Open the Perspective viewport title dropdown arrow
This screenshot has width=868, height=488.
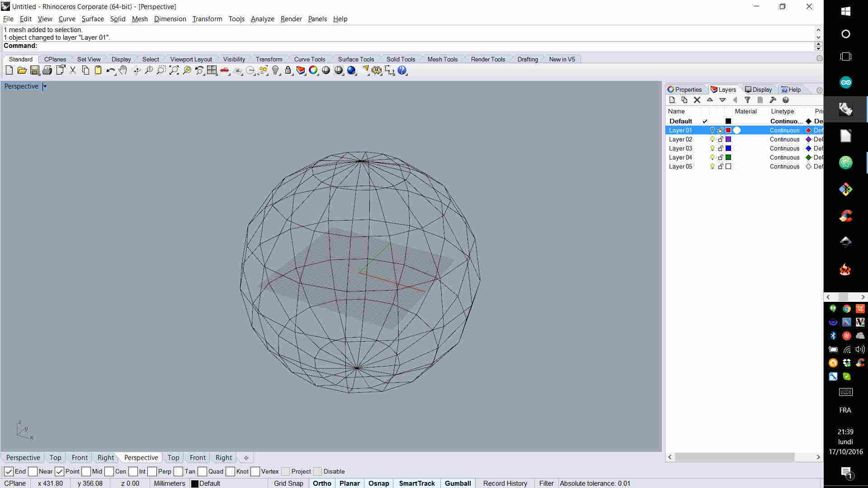point(45,86)
